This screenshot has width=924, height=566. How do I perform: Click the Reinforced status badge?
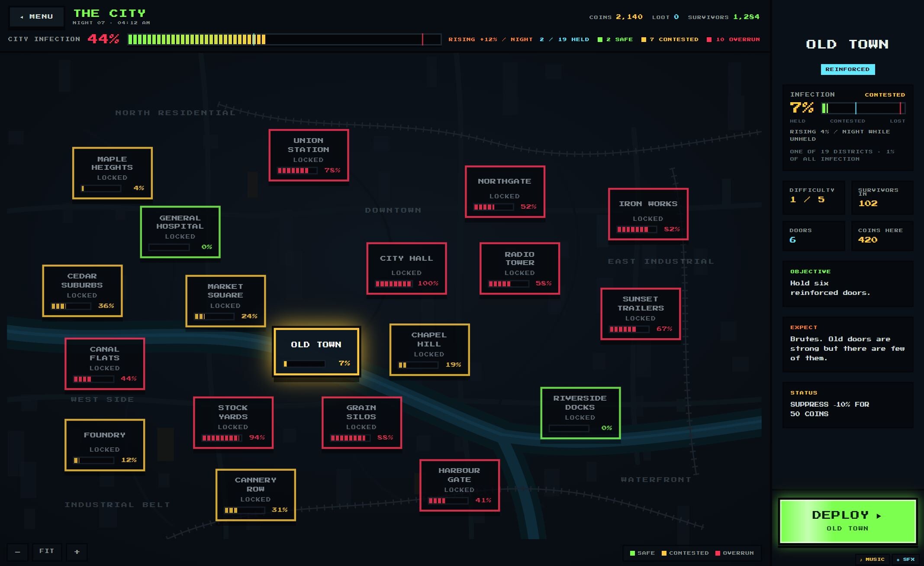tap(847, 69)
